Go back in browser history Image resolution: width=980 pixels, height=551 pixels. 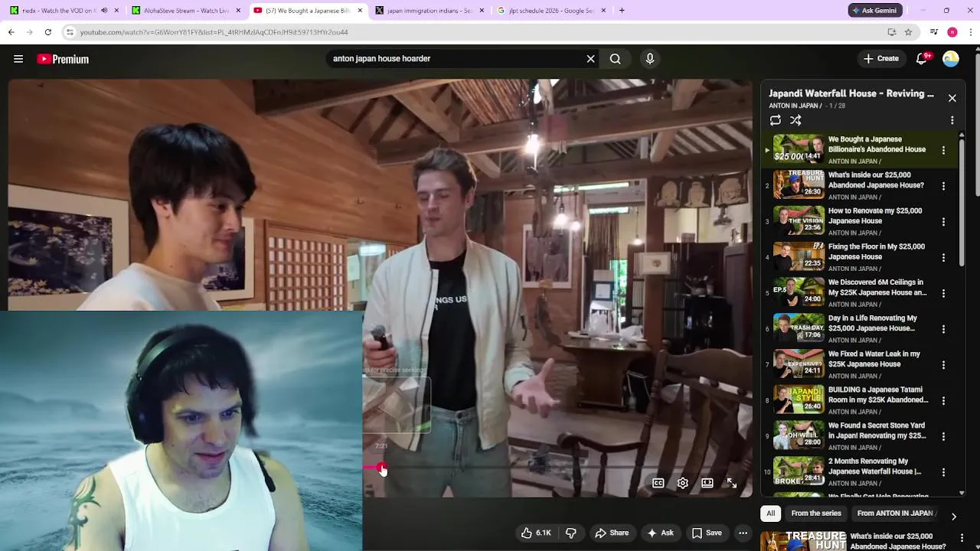pos(11,32)
